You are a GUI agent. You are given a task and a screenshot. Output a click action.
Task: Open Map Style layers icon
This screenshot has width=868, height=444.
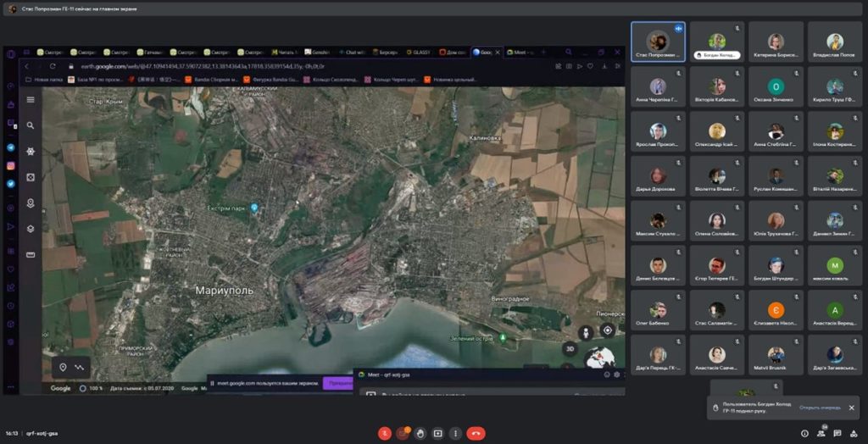coord(31,228)
